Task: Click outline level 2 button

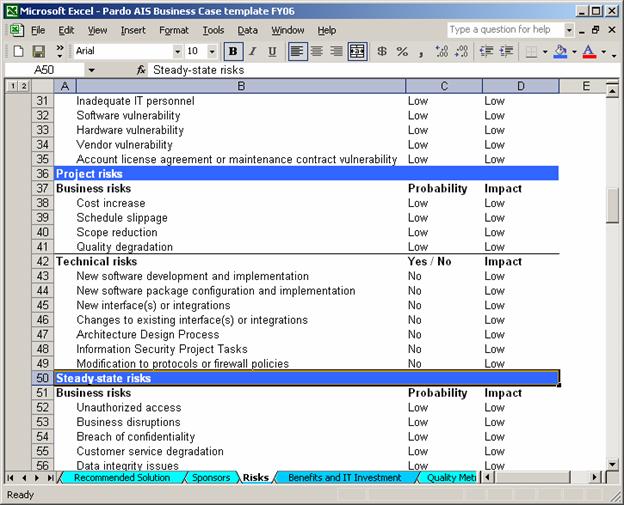Action: 24,86
